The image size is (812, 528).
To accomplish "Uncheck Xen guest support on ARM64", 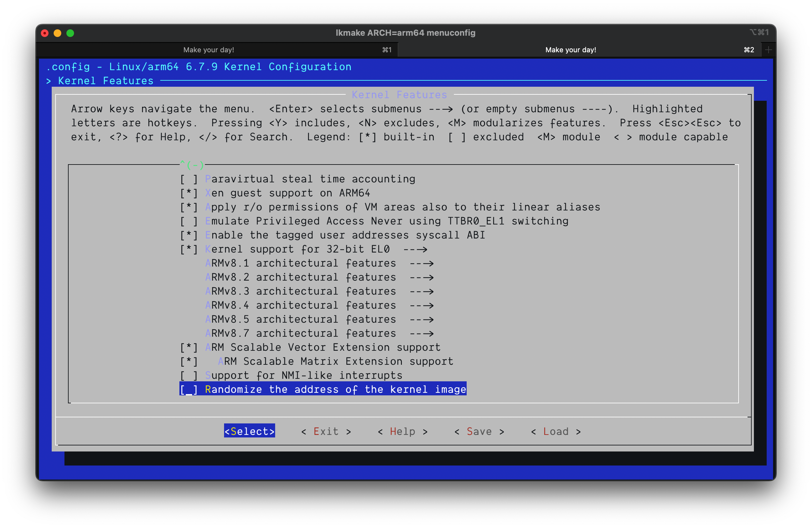I will 189,193.
